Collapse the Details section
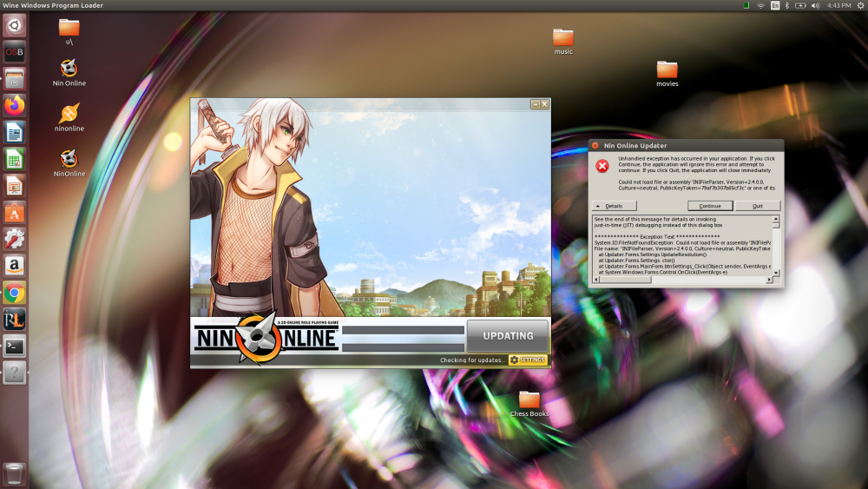Screen dimensions: 868x489 [609, 206]
